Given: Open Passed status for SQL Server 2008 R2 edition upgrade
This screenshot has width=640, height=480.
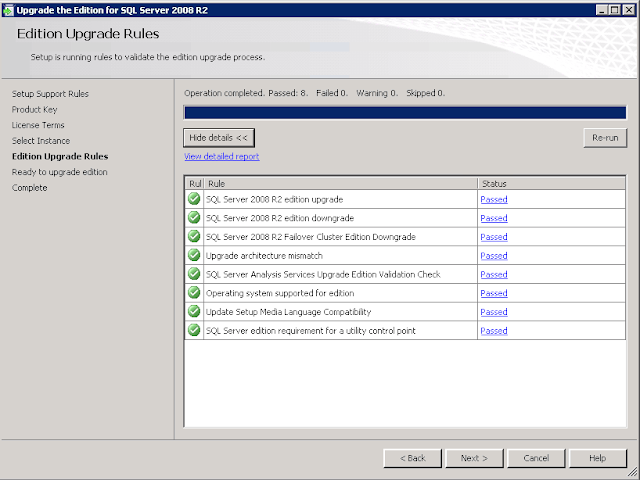Looking at the screenshot, I should tap(494, 200).
